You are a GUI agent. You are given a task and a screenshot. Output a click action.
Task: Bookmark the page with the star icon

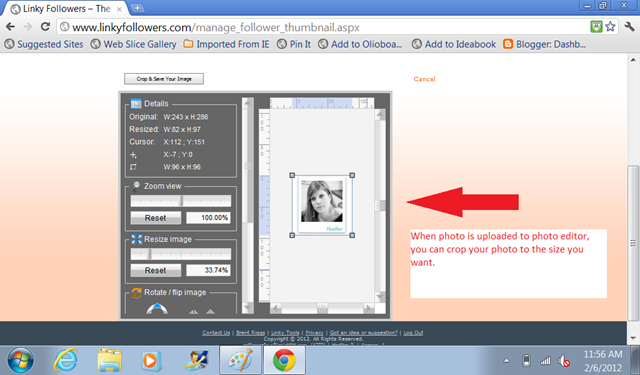click(610, 27)
